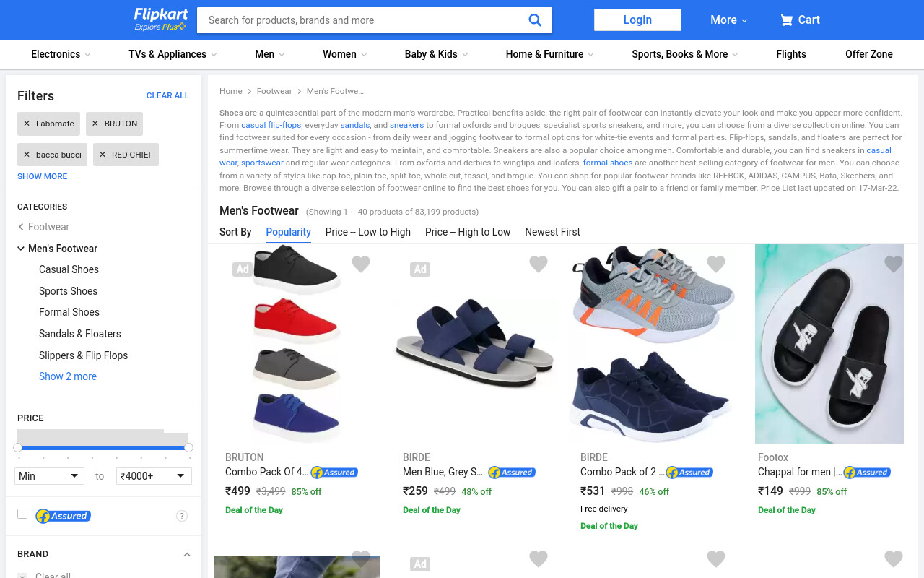The width and height of the screenshot is (924, 578).
Task: Open the BRUTON combo shoes image
Action: (297, 344)
